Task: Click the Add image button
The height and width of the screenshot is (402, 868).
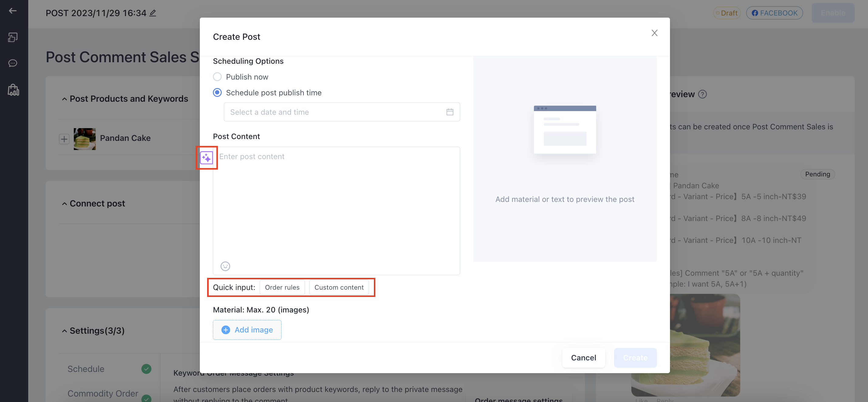Action: pos(247,330)
